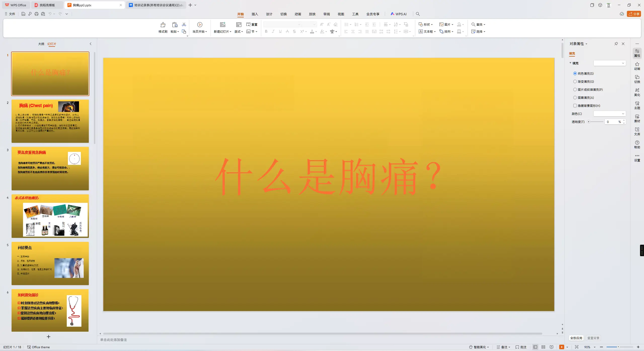
Task: Open the Animation (动画) sidebar icon
Action: click(x=637, y=66)
